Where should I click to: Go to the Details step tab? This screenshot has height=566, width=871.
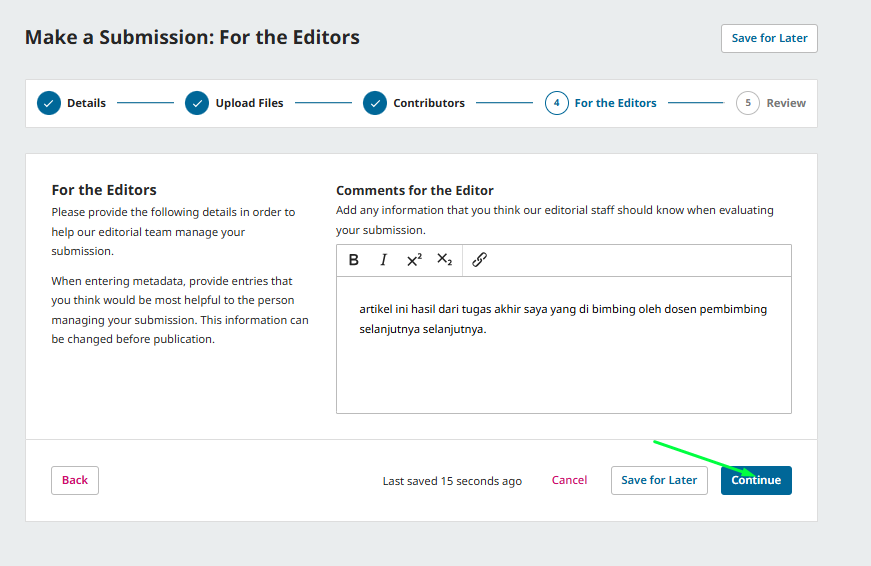[86, 103]
